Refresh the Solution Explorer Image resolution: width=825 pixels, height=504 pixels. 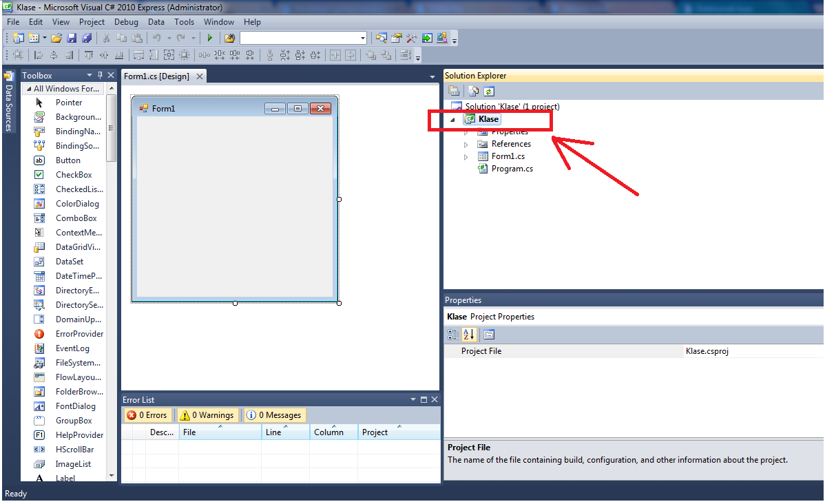click(x=489, y=92)
